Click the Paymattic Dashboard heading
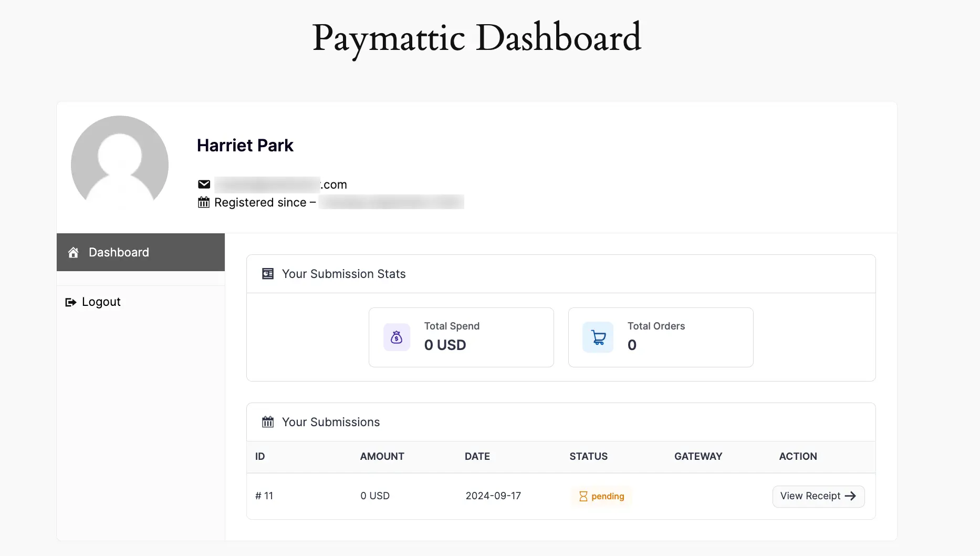The height and width of the screenshot is (556, 980). click(476, 37)
